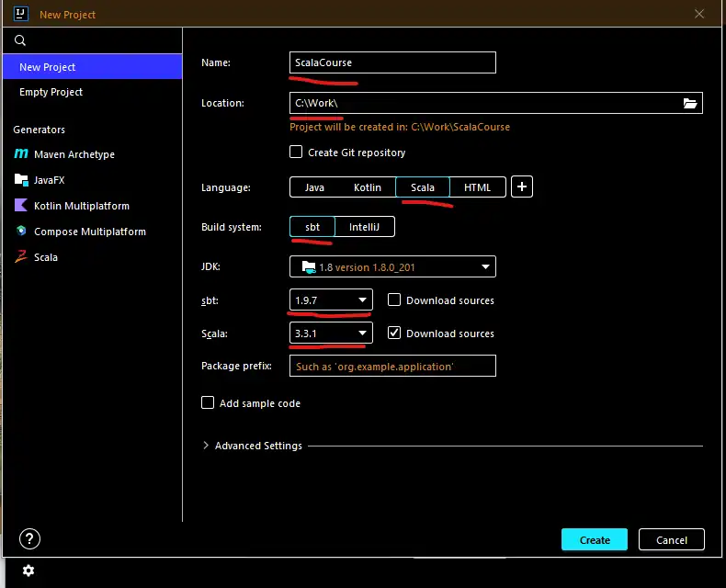Select the Maven Archetype generator
This screenshot has height=588, width=726.
coord(74,154)
